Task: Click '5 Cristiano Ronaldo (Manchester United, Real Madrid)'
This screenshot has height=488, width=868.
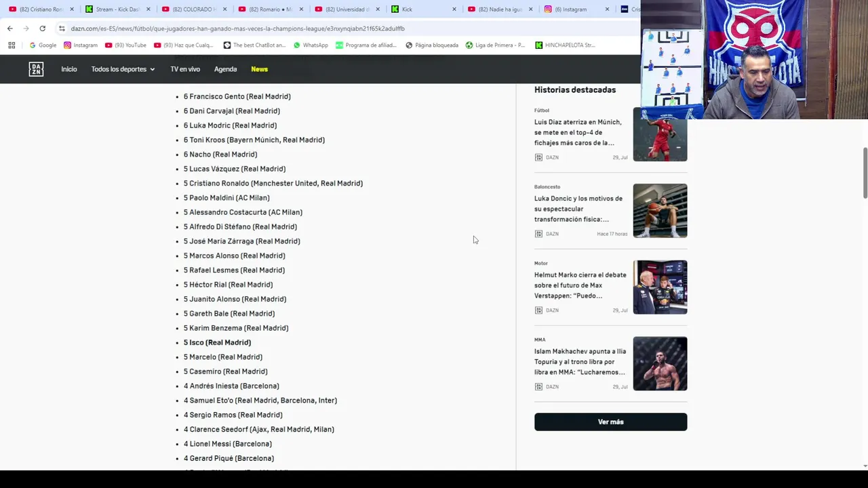Action: (273, 183)
